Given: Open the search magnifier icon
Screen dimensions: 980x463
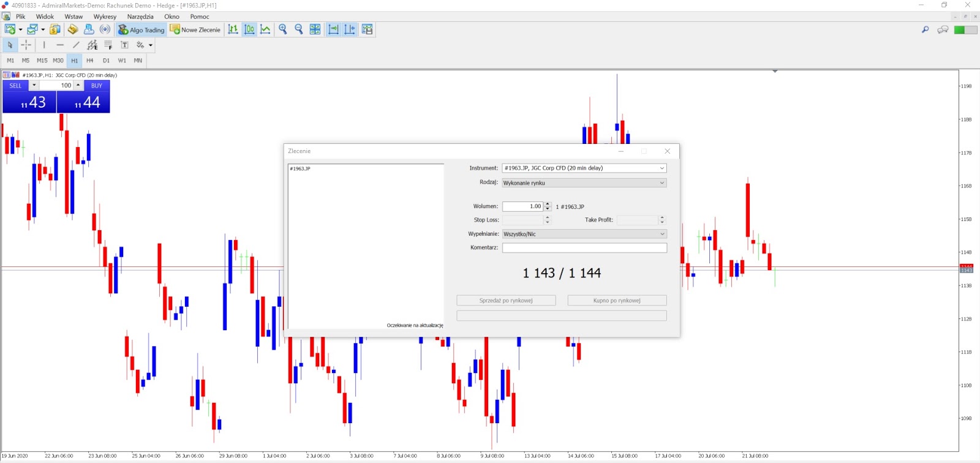Looking at the screenshot, I should coord(925,29).
